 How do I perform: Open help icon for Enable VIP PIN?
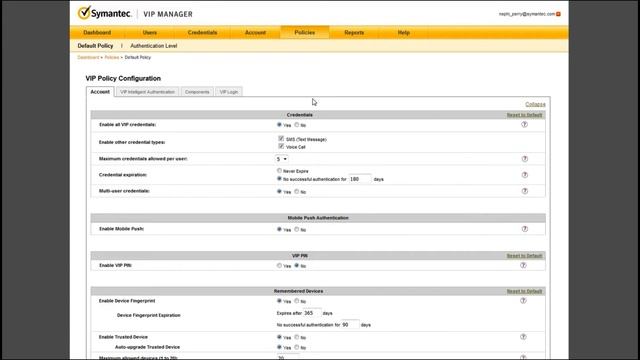(523, 265)
